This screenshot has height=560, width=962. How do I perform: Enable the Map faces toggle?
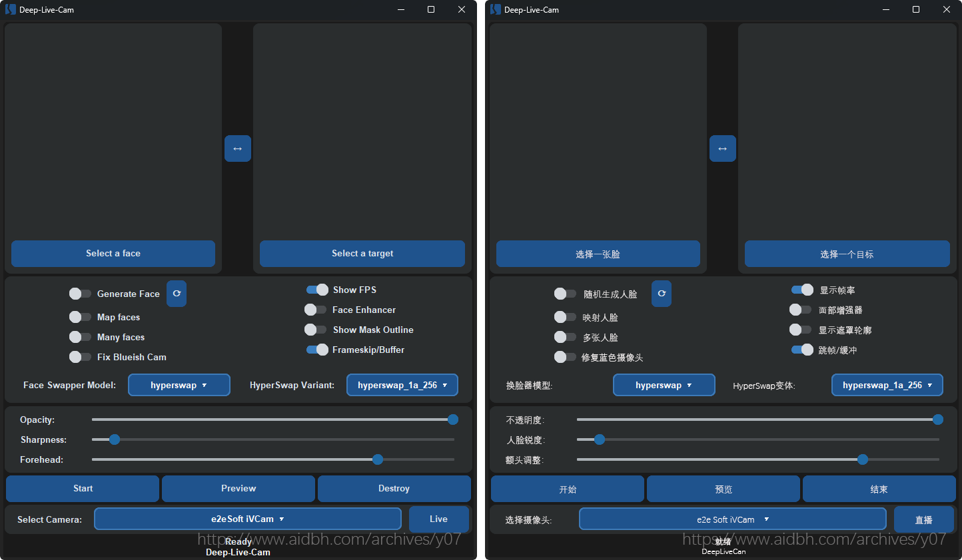tap(80, 317)
